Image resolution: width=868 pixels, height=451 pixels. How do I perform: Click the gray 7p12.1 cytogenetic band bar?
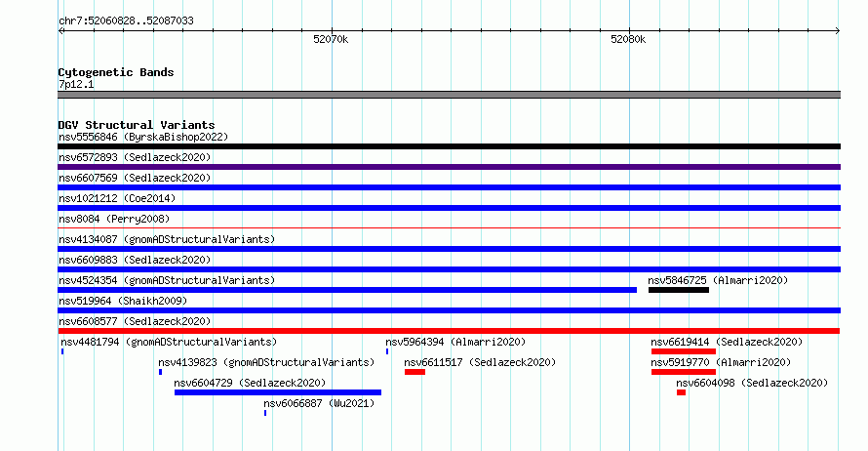click(449, 95)
